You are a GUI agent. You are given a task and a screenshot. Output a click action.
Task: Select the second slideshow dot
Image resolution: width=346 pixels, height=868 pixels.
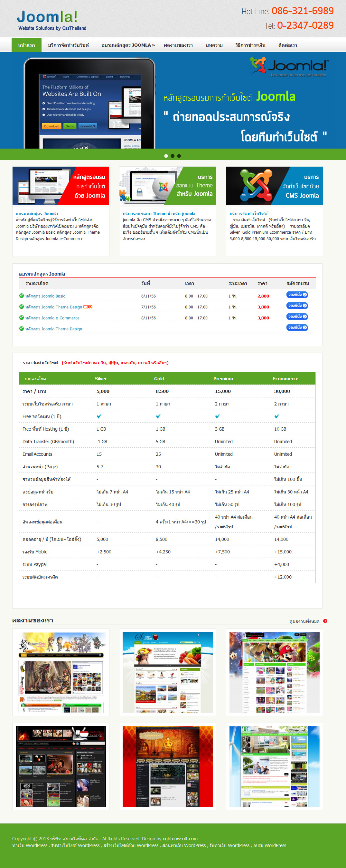pyautogui.click(x=172, y=156)
